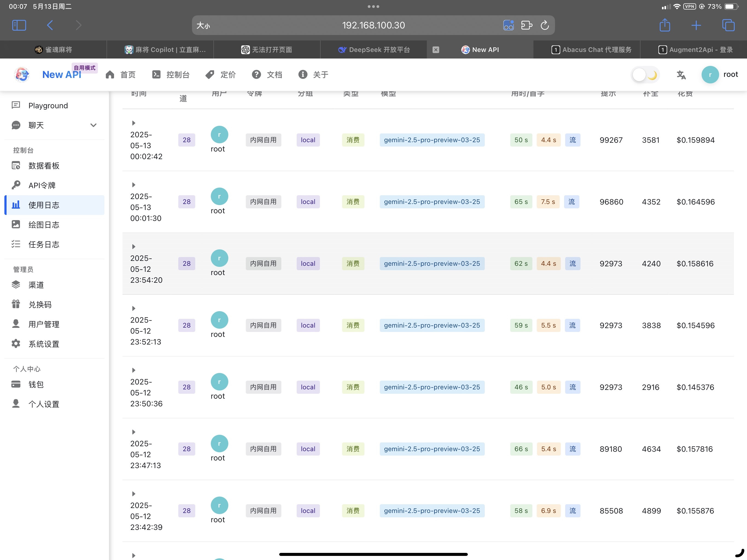Expand the 23:54:20 log row

coord(133,247)
